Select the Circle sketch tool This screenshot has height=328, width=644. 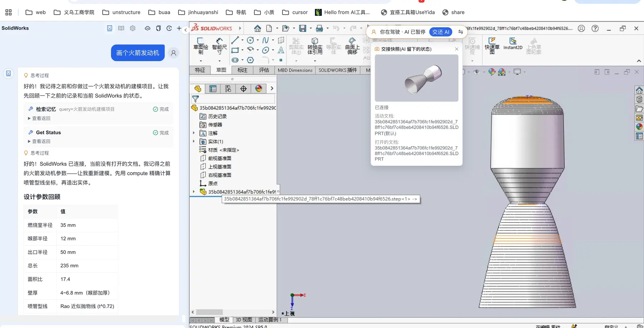click(x=250, y=40)
